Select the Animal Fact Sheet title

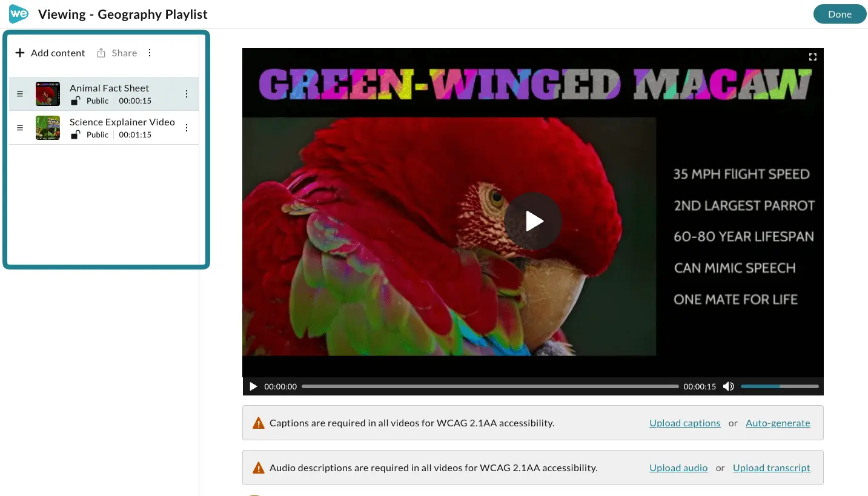pyautogui.click(x=109, y=88)
